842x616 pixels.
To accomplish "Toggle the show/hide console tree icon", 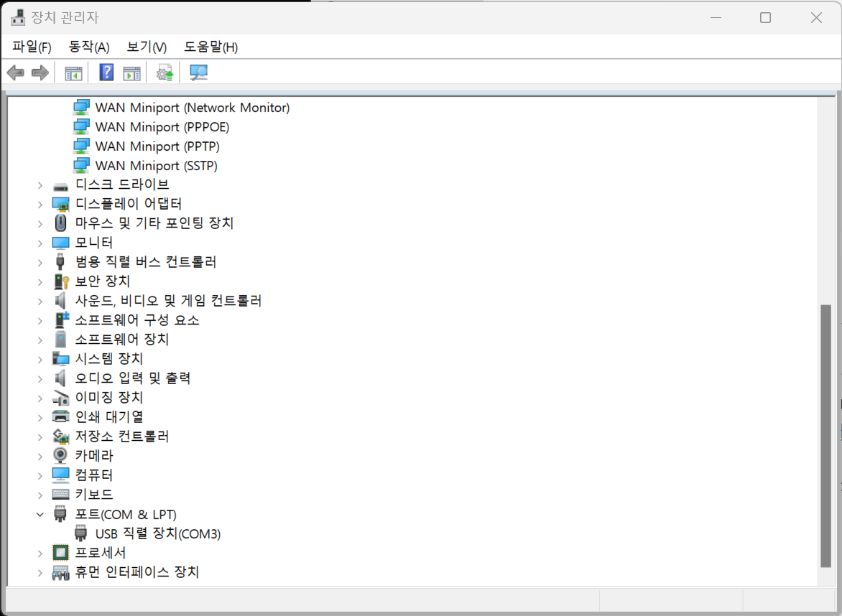I will [x=73, y=73].
